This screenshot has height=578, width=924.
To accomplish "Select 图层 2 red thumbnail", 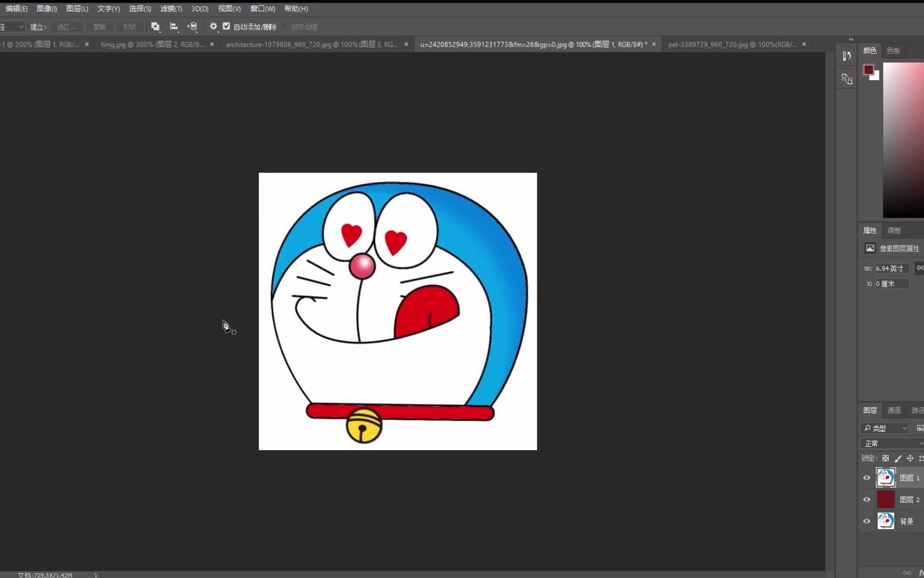I will pyautogui.click(x=885, y=499).
